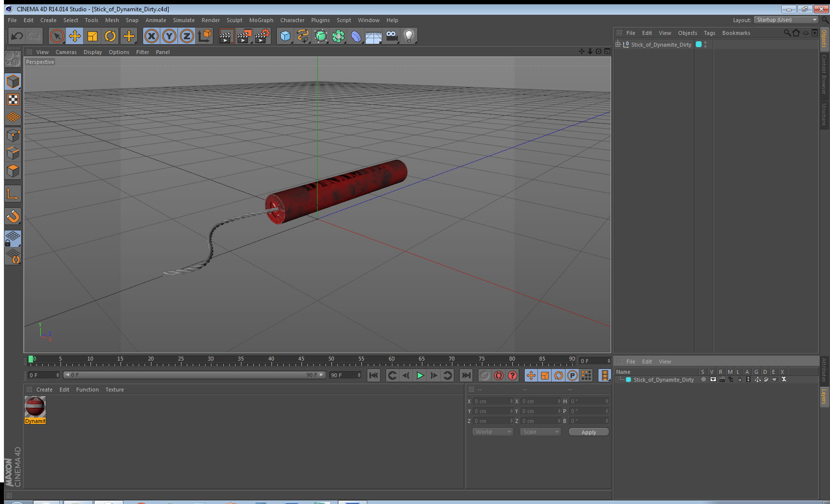Open the Attributes side tab

[824, 370]
